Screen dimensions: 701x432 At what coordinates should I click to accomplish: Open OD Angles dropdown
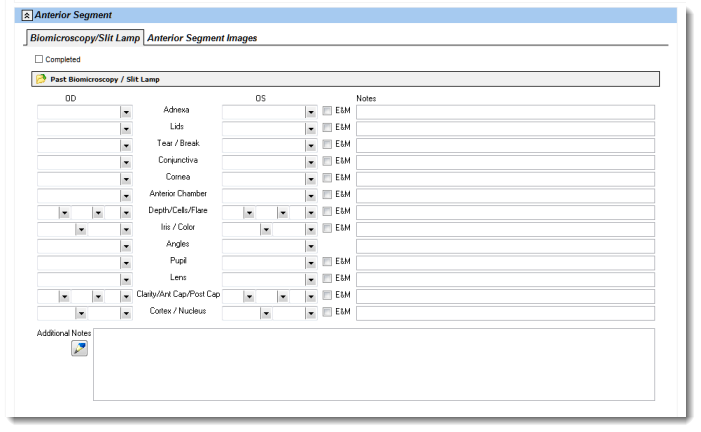click(126, 246)
